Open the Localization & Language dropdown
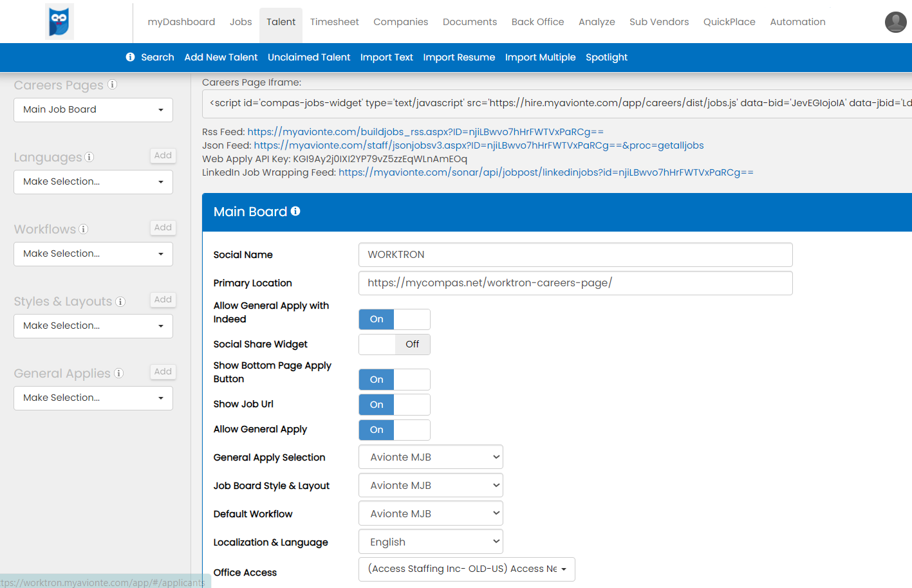 click(x=431, y=542)
